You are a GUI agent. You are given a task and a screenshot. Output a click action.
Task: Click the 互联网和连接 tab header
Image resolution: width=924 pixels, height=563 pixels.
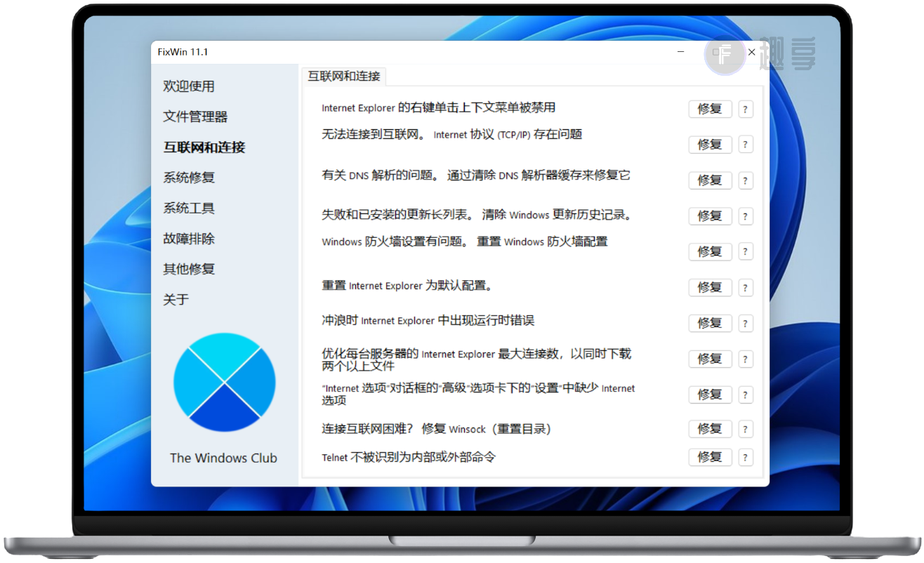tap(344, 76)
